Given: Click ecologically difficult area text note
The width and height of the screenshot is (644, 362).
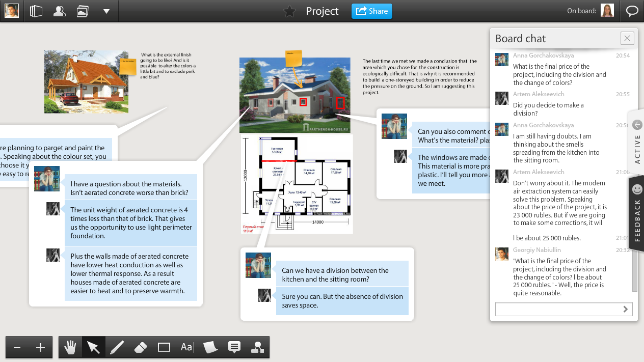Looking at the screenshot, I should pos(419,76).
